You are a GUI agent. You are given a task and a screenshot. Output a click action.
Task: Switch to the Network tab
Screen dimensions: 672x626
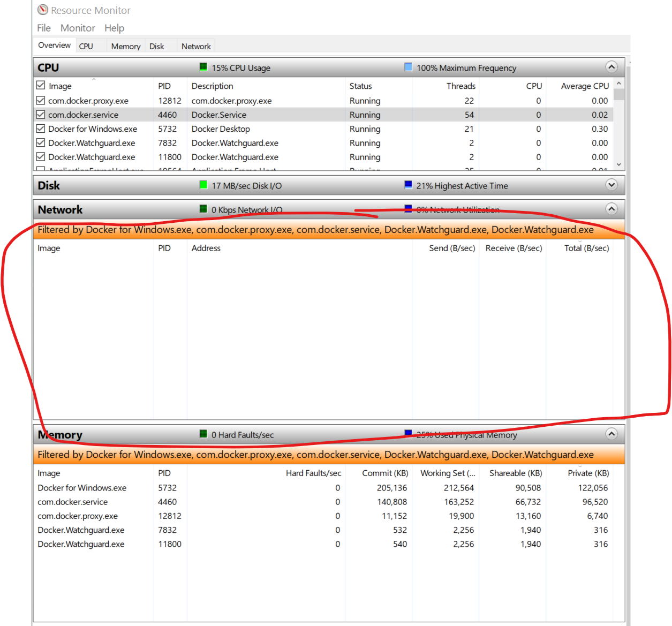coord(196,46)
